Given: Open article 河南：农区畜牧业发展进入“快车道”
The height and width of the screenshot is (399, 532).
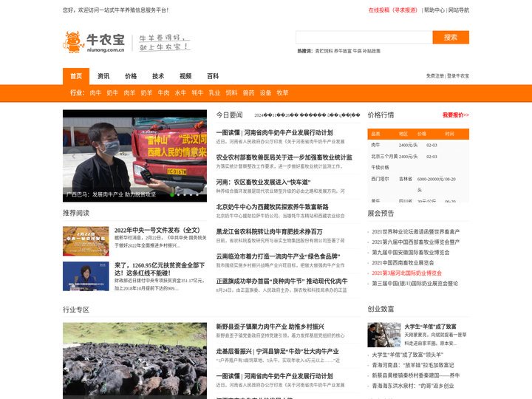Looking at the screenshot, I should 263,183.
